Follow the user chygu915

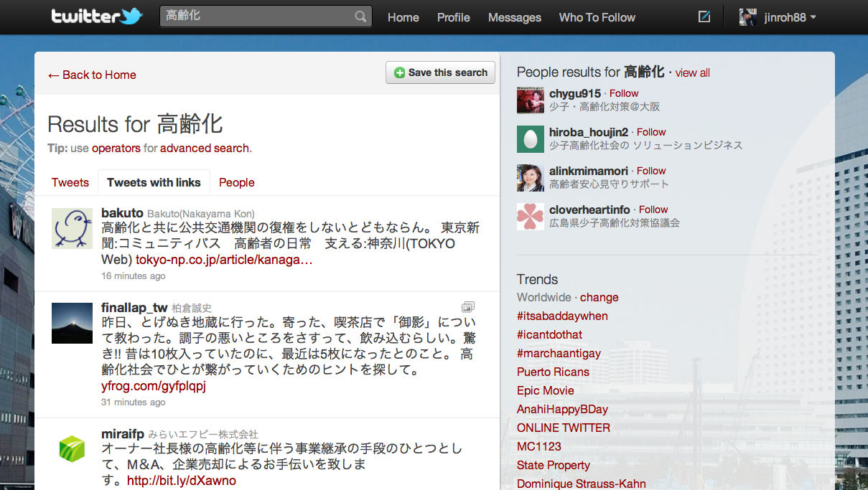coord(624,93)
